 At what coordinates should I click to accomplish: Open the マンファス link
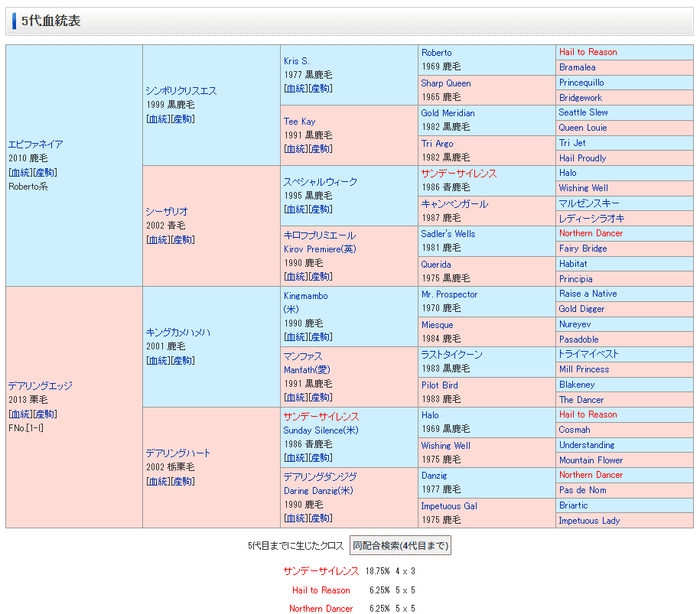(x=303, y=356)
